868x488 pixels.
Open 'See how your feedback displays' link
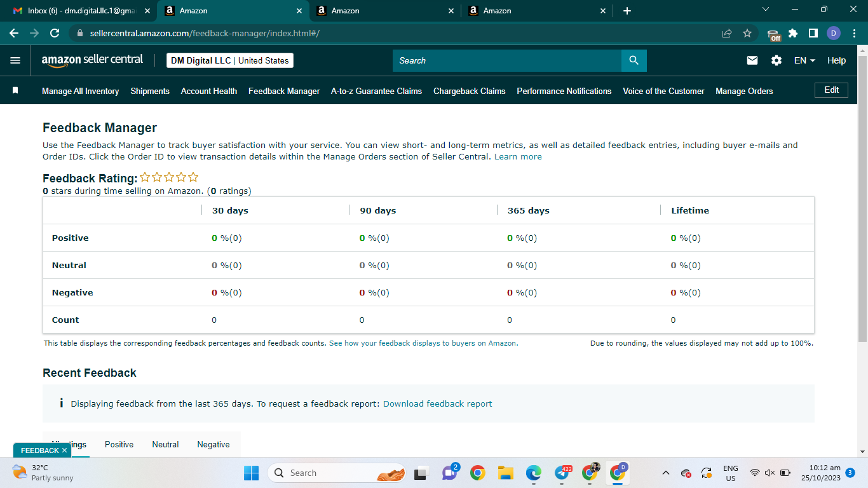point(423,343)
